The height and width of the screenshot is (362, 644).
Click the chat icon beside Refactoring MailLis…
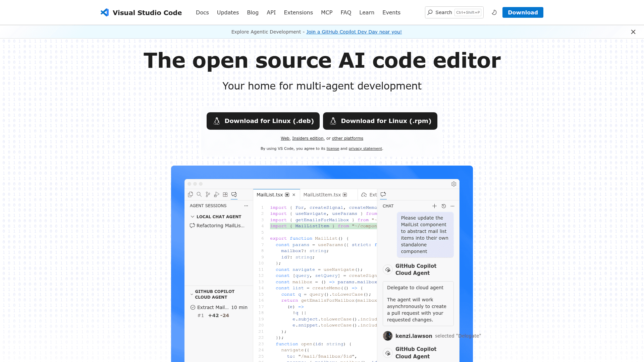pyautogui.click(x=193, y=226)
